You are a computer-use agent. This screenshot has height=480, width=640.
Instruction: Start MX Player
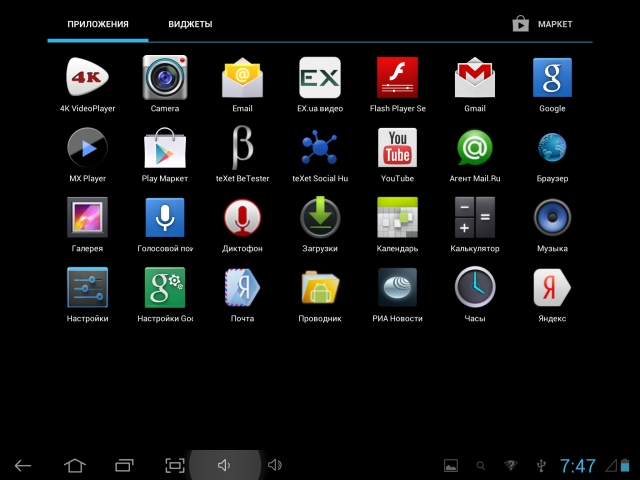coord(87,148)
